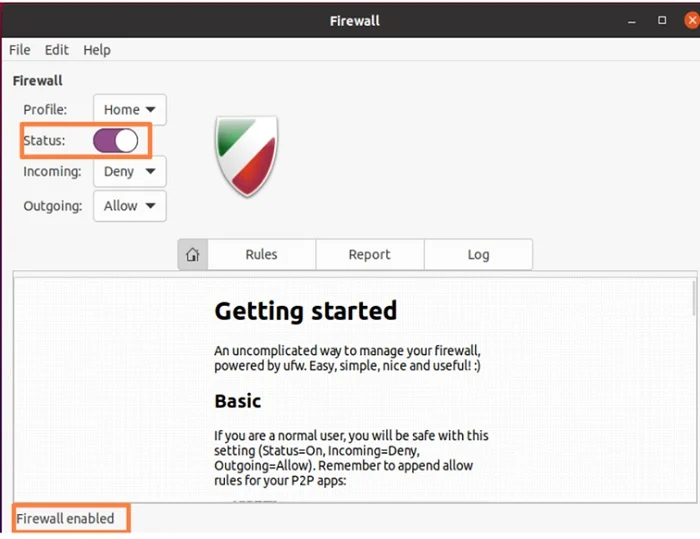Viewport: 700px width, 539px height.
Task: Minimize the Firewall window
Action: [631, 21]
